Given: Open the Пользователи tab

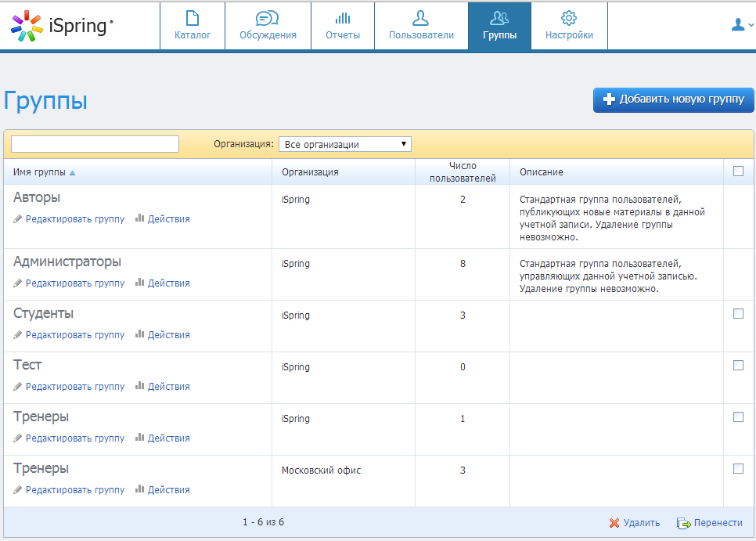Looking at the screenshot, I should [421, 26].
